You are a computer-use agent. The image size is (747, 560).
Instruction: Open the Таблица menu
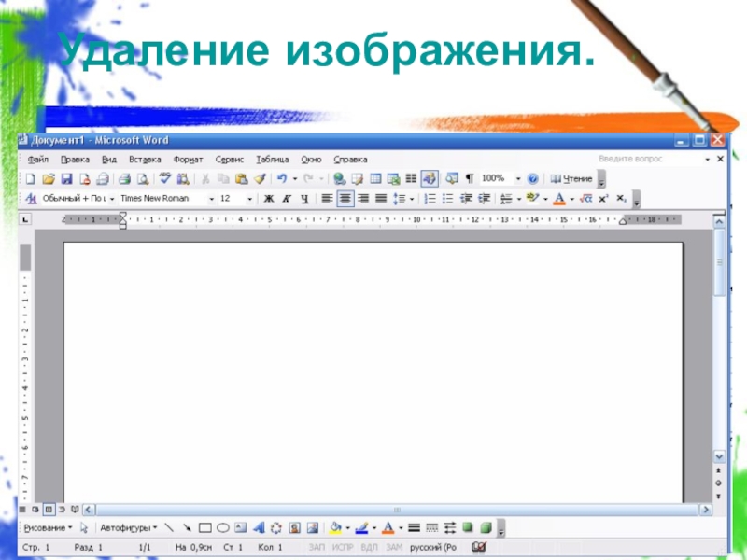tap(273, 160)
